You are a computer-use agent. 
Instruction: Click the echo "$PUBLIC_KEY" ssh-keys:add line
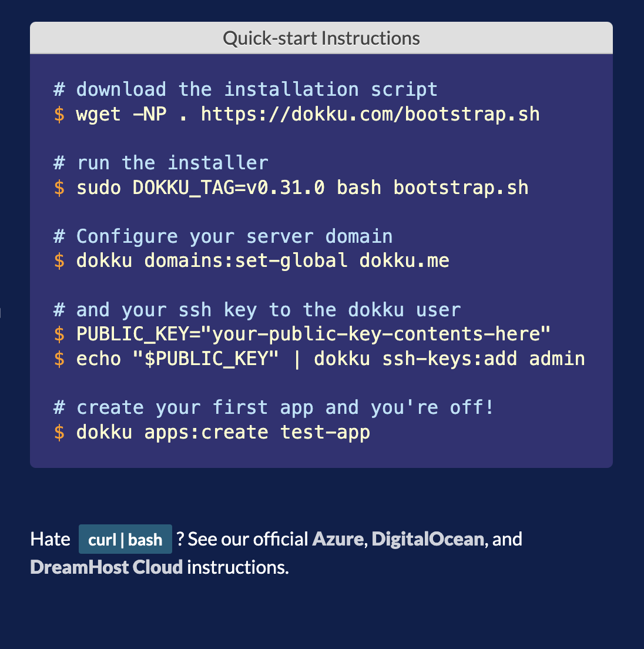(x=319, y=359)
